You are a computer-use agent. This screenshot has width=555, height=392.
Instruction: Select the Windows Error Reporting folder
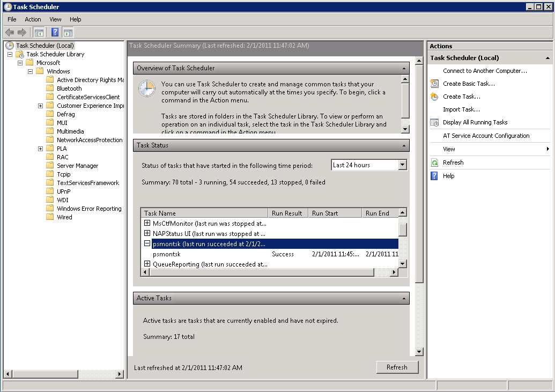coord(89,209)
